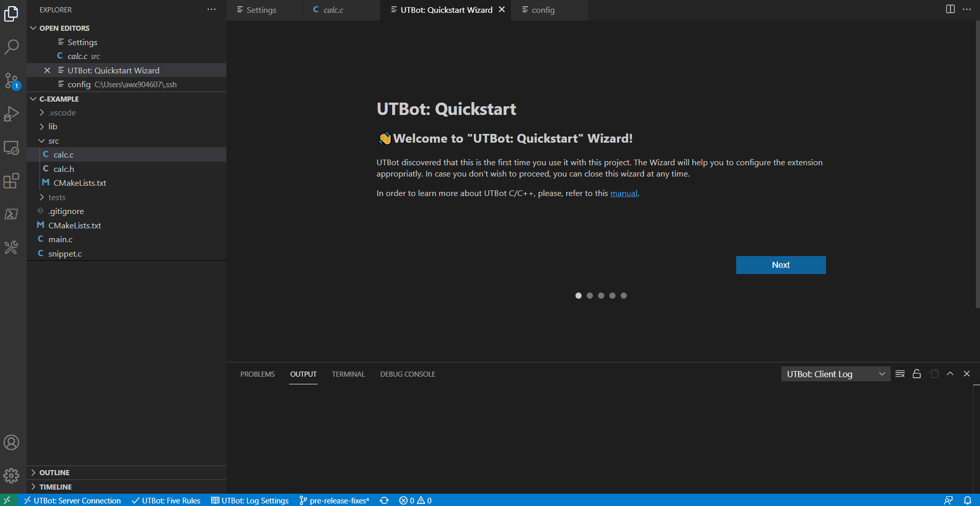980x506 pixels.
Task: Click the editor vertical scrollbar
Action: [977, 164]
